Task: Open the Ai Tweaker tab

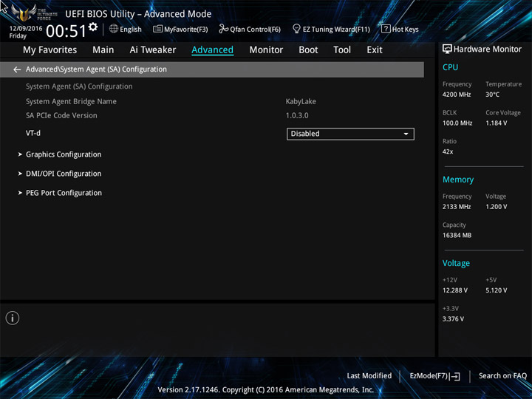Action: pyautogui.click(x=153, y=50)
